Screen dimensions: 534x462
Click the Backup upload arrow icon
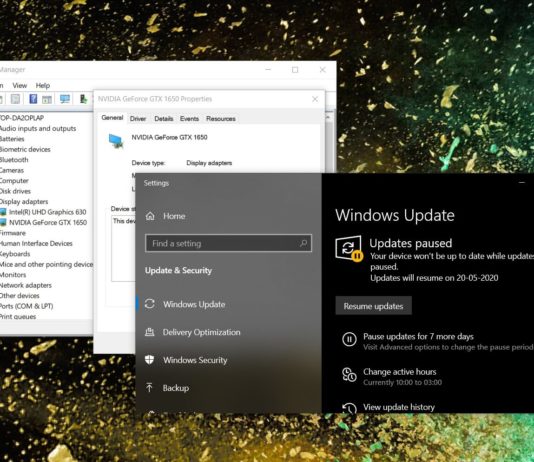[149, 387]
